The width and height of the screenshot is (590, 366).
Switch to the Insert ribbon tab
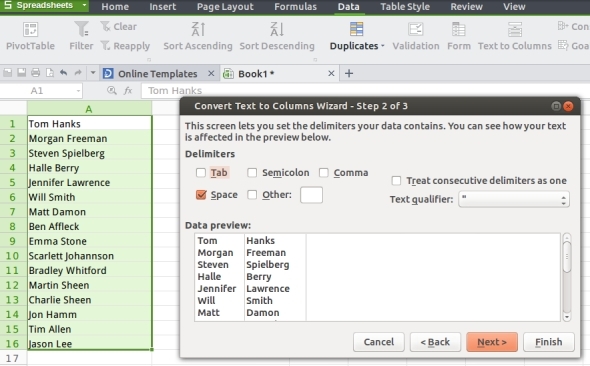(163, 7)
